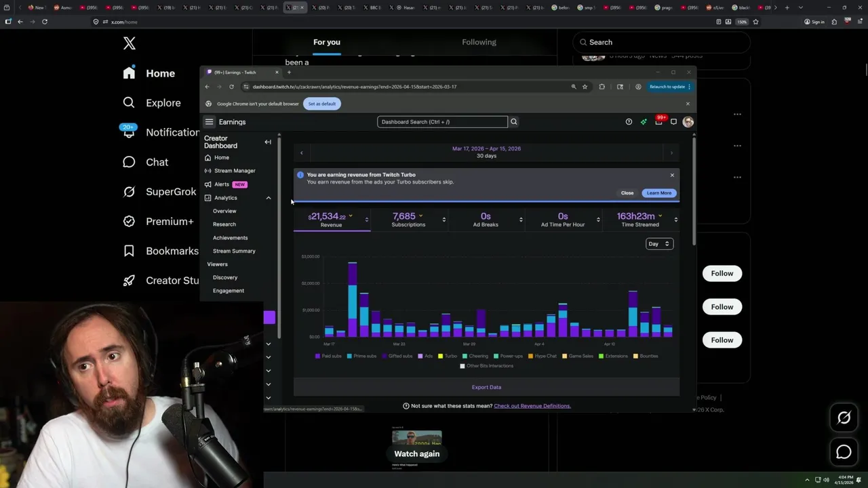This screenshot has height=488, width=868.
Task: Change metric selector on Time Streamed tile
Action: tap(675, 220)
